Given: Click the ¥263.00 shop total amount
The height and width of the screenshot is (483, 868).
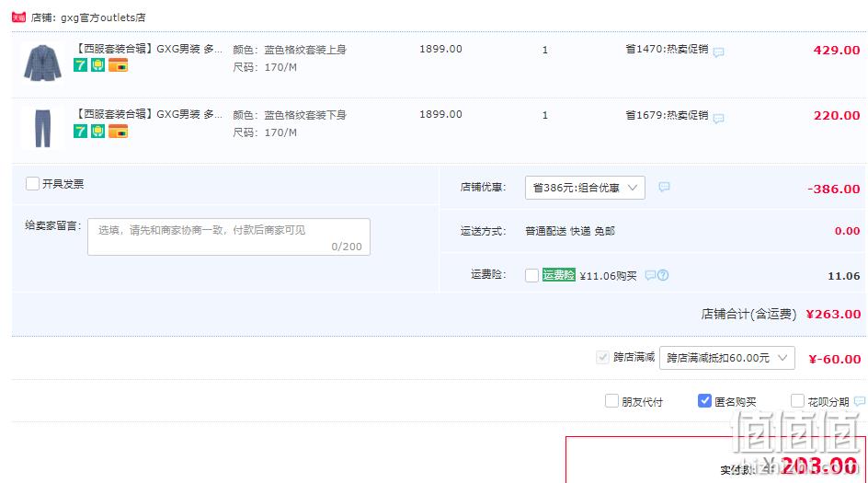Looking at the screenshot, I should pyautogui.click(x=833, y=314).
